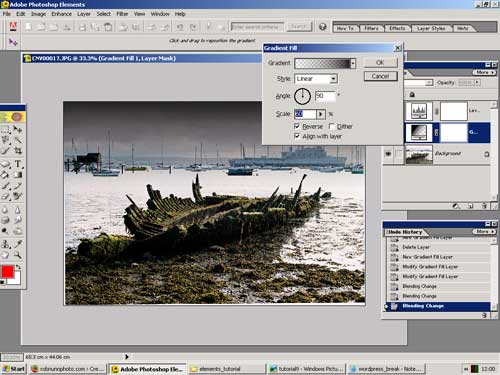Image resolution: width=500 pixels, height=375 pixels.
Task: Toggle the layer lock icon
Action: pos(412,95)
